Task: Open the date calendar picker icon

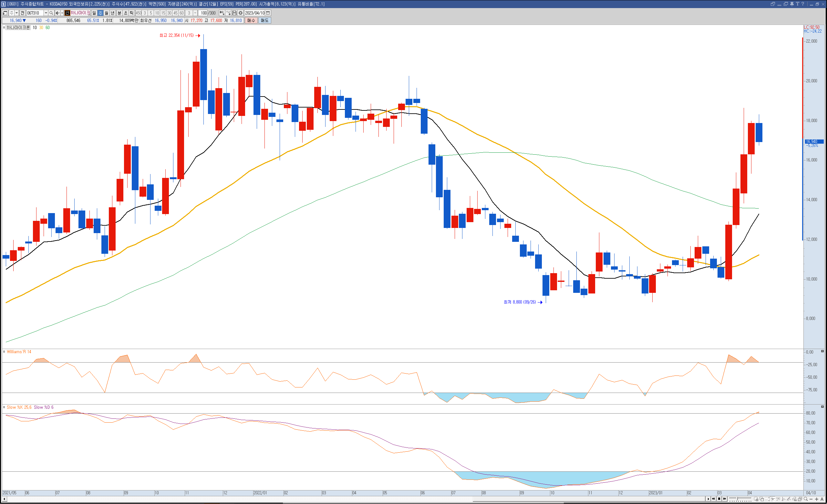Action: 268,13
